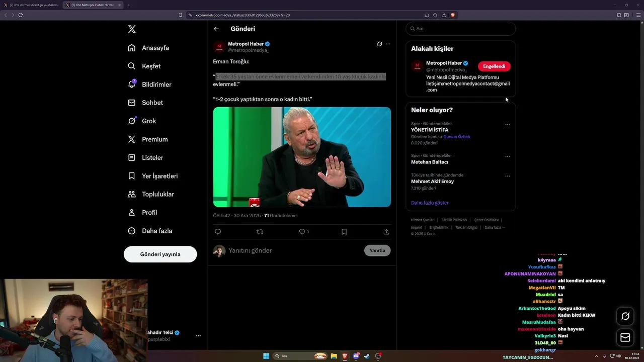Open Premium page
Viewport: 644px width, 362px height.
[148, 139]
